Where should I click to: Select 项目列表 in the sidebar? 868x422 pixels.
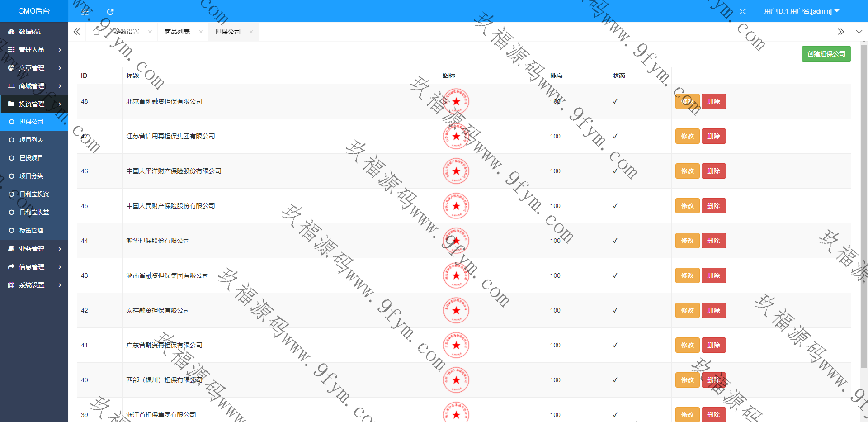[x=31, y=140]
